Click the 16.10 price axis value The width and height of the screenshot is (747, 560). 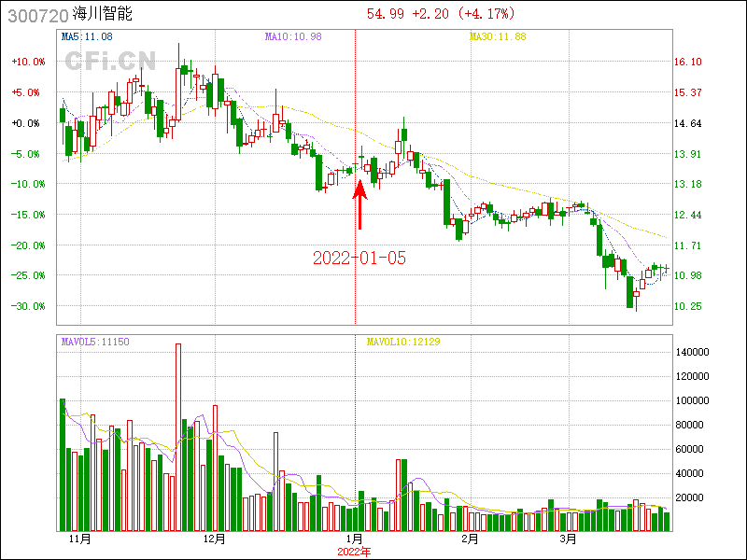pyautogui.click(x=688, y=62)
